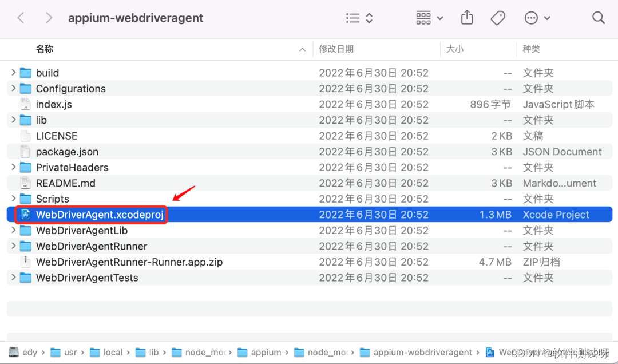Click the search magnifier icon
The image size is (618, 364).
tap(599, 18)
